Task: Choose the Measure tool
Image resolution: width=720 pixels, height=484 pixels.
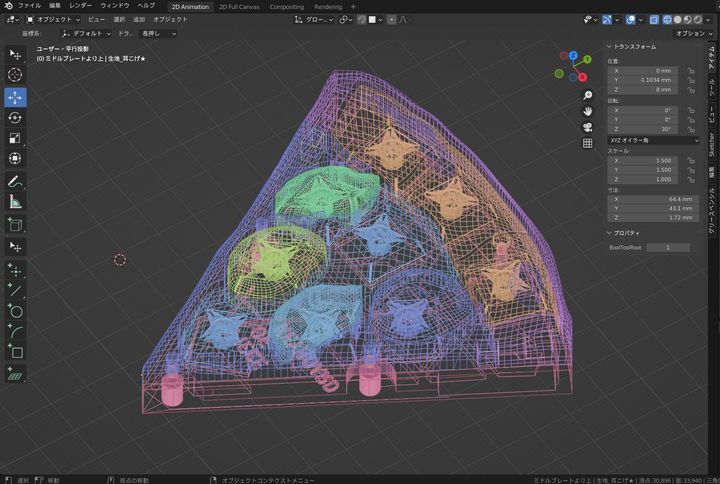Action: [15, 202]
